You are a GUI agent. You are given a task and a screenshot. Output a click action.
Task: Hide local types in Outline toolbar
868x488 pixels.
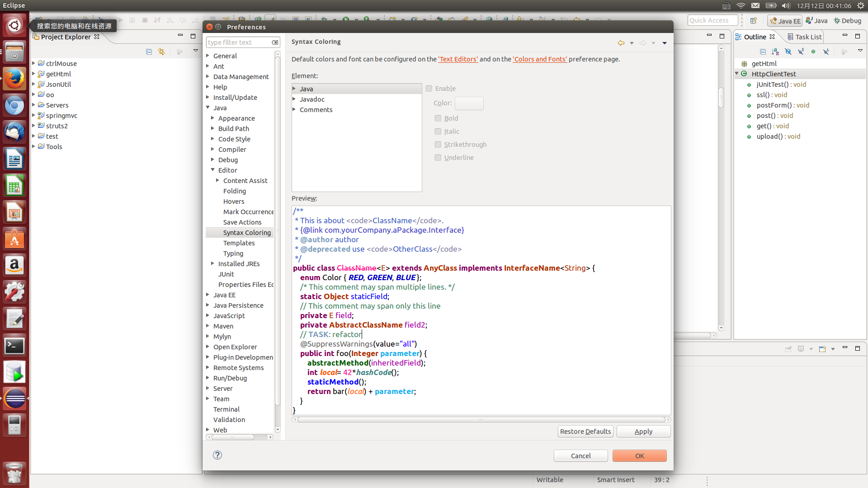coord(826,52)
